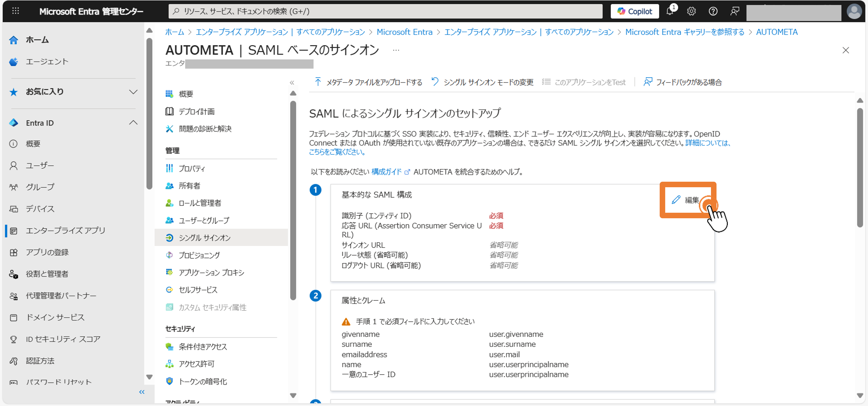Screen dimensions: 868x406
Task: Open 条件付きアクセス icon
Action: point(169,346)
